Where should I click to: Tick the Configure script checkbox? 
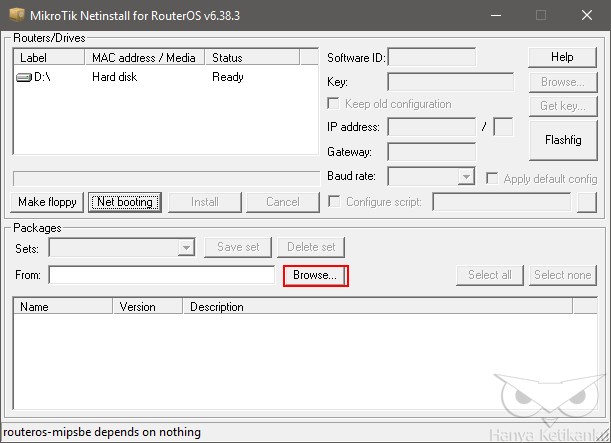(x=334, y=201)
